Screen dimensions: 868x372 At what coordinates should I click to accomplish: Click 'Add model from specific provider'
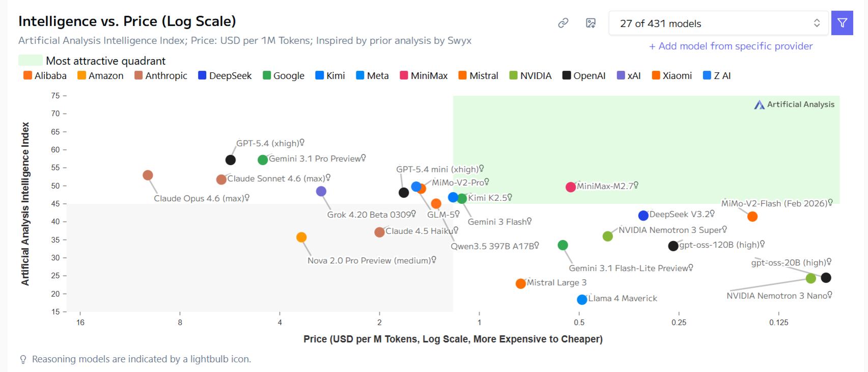point(731,46)
